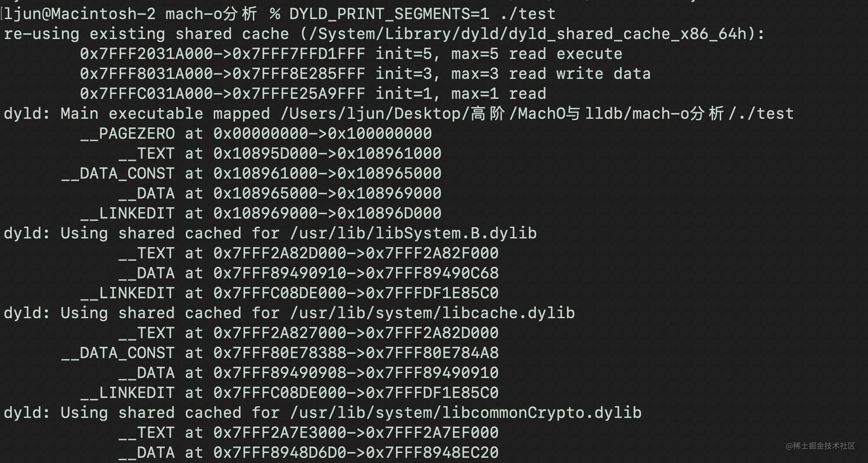The height and width of the screenshot is (463, 868).
Task: Click the 0x7FFF2031A000 read execute line
Action: click(x=351, y=54)
